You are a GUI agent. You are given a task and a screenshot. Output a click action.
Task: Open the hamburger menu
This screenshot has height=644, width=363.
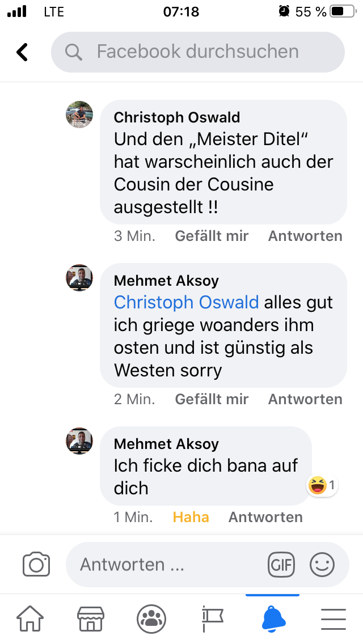point(334,619)
